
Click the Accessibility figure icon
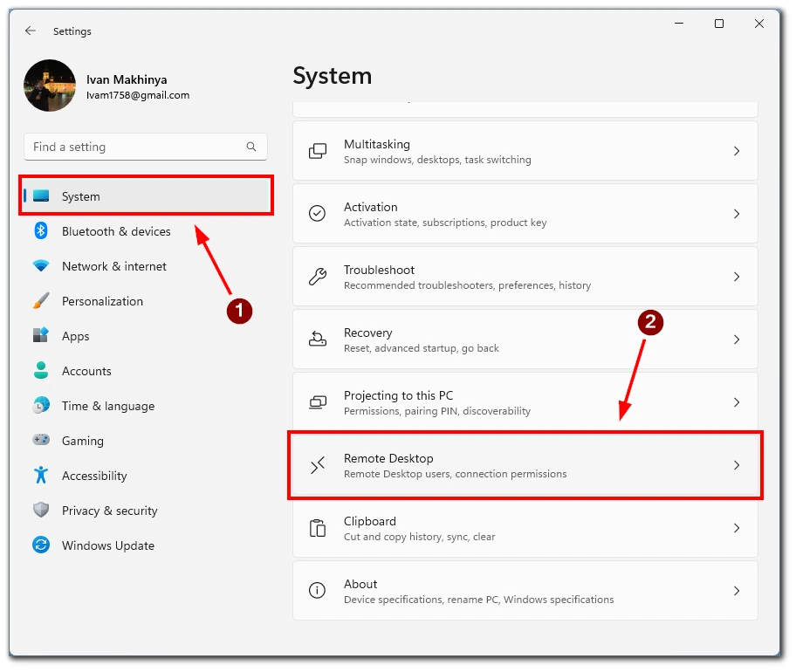(x=41, y=476)
